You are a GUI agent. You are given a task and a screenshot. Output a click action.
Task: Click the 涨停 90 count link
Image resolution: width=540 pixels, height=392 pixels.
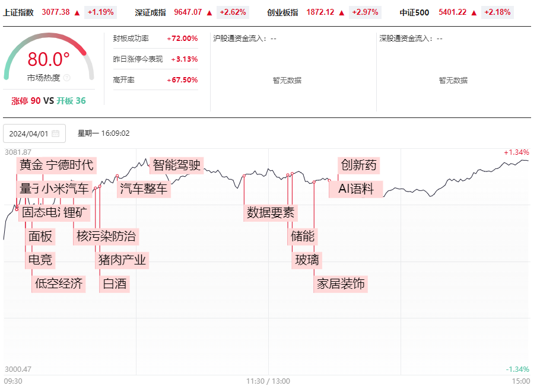[x=26, y=101]
